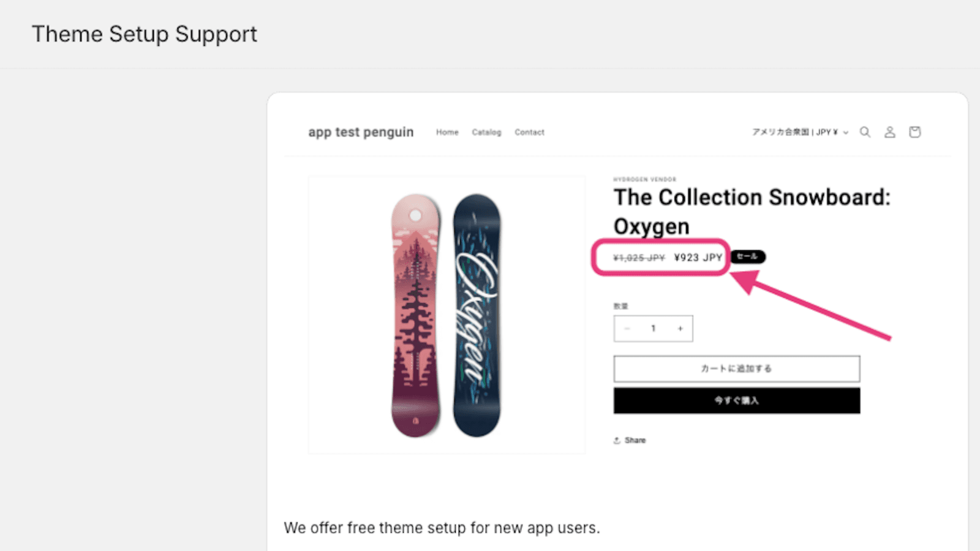Go to the Home menu item
The height and width of the screenshot is (551, 980).
click(447, 132)
